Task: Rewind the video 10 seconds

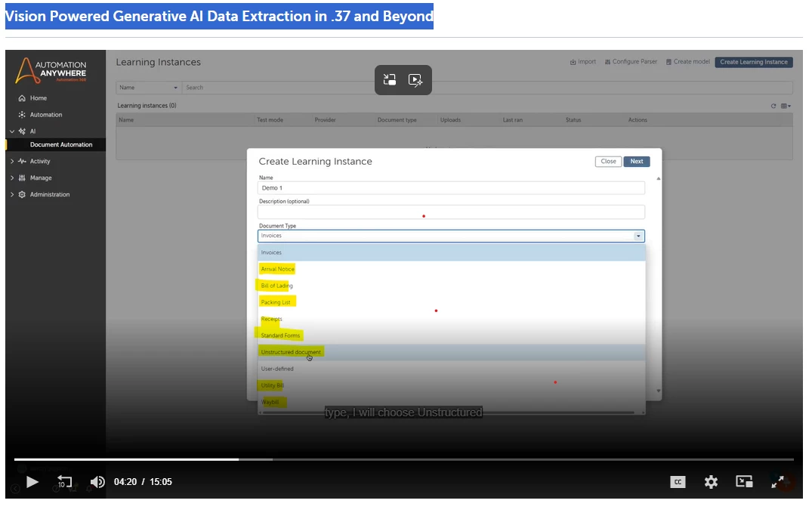Action: [x=64, y=482]
